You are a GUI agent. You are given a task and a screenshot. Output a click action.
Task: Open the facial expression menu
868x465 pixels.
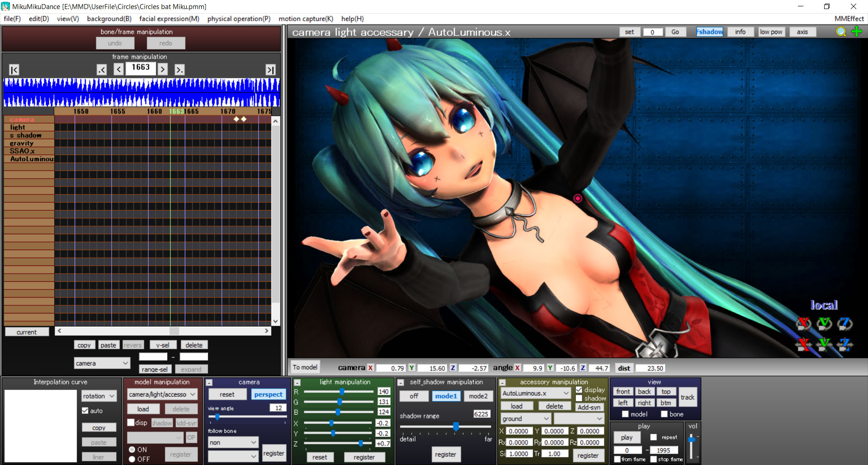click(x=169, y=19)
